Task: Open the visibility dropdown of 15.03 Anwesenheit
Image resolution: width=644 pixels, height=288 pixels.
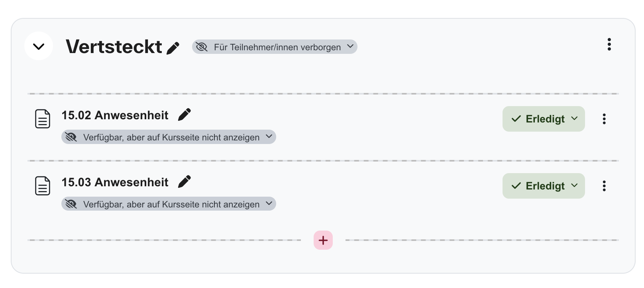Action: [x=269, y=204]
